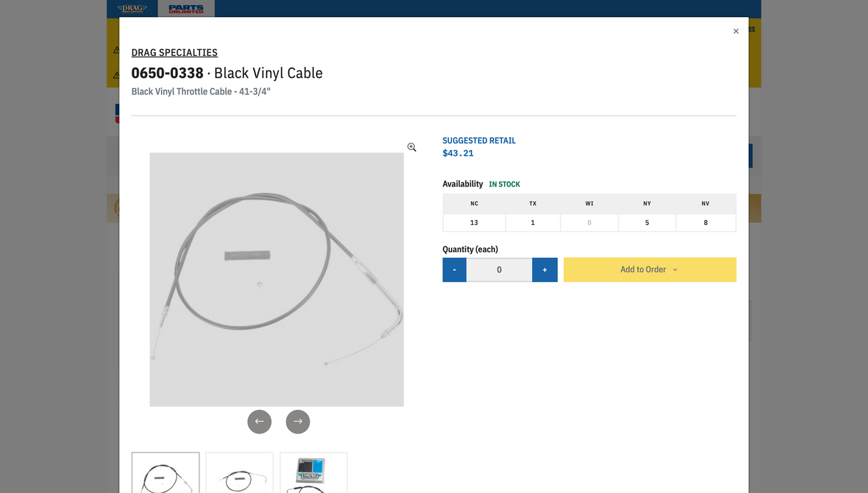Increase quantity with plus button
868x493 pixels.
tap(545, 269)
